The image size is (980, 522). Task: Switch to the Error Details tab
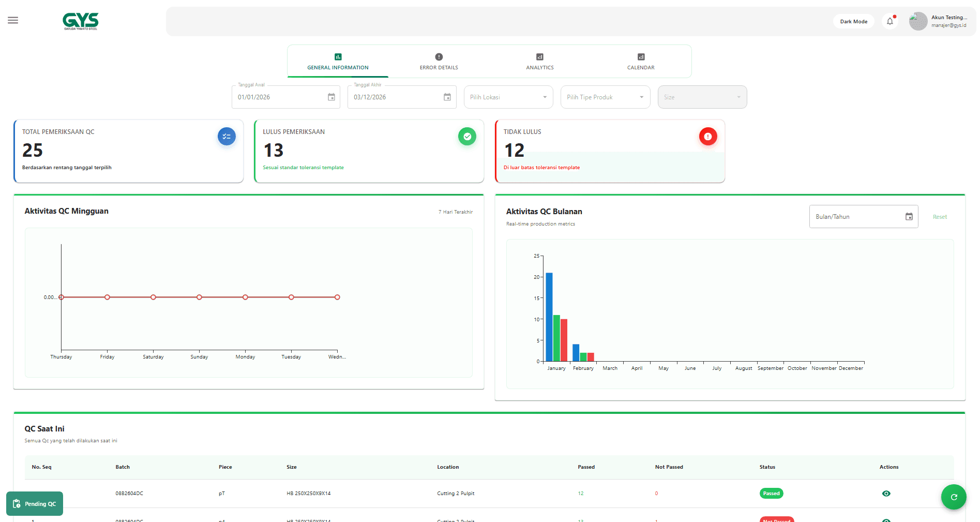click(x=439, y=62)
